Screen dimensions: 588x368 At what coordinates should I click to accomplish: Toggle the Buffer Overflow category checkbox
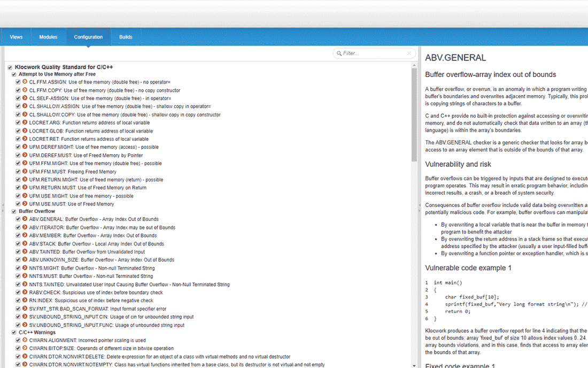(x=14, y=211)
